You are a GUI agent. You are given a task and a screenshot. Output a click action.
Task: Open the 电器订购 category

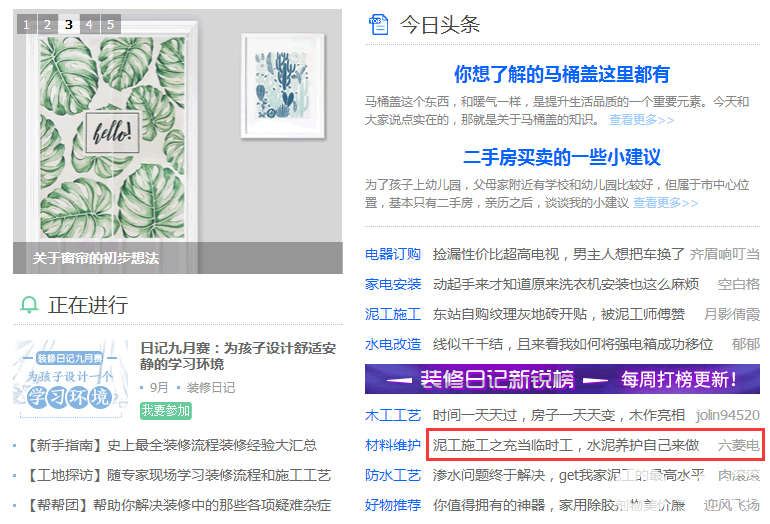[393, 254]
